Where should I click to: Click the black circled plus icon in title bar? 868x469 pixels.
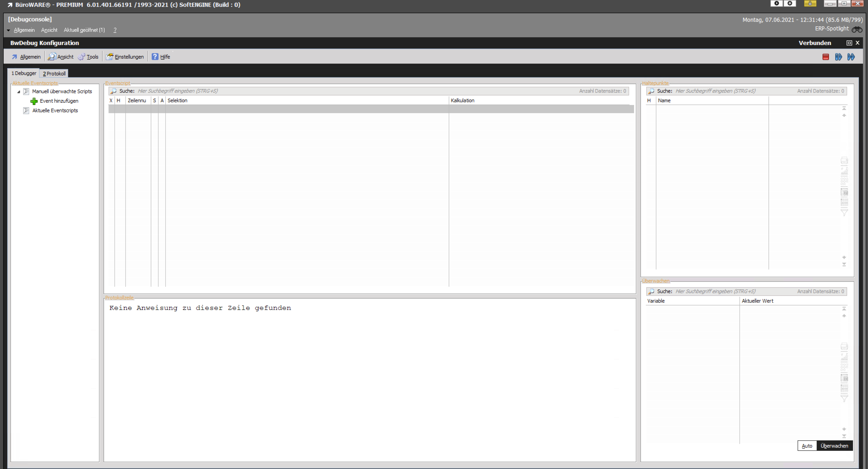coord(789,3)
